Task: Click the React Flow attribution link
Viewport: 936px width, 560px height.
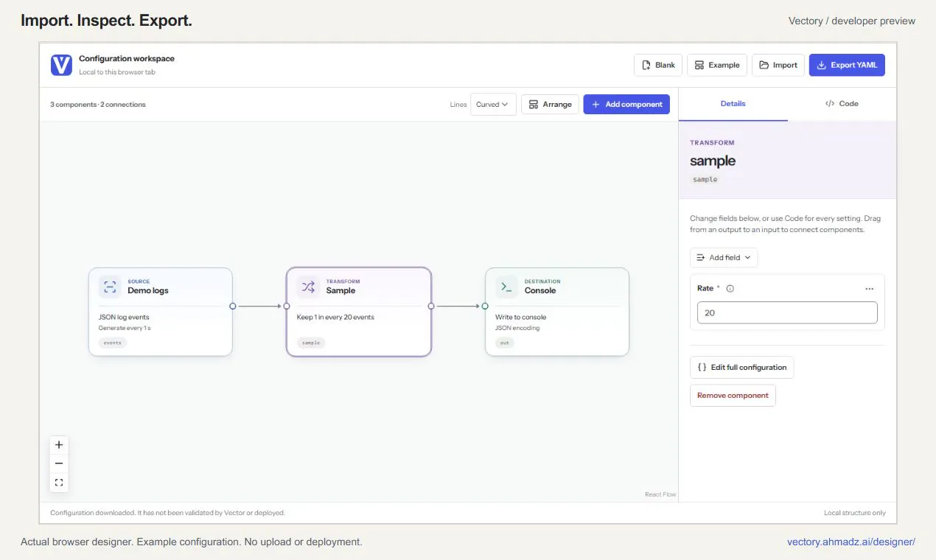Action: (660, 494)
